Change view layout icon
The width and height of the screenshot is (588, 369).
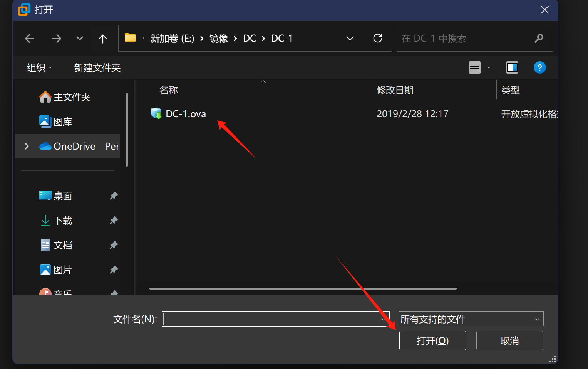[475, 67]
